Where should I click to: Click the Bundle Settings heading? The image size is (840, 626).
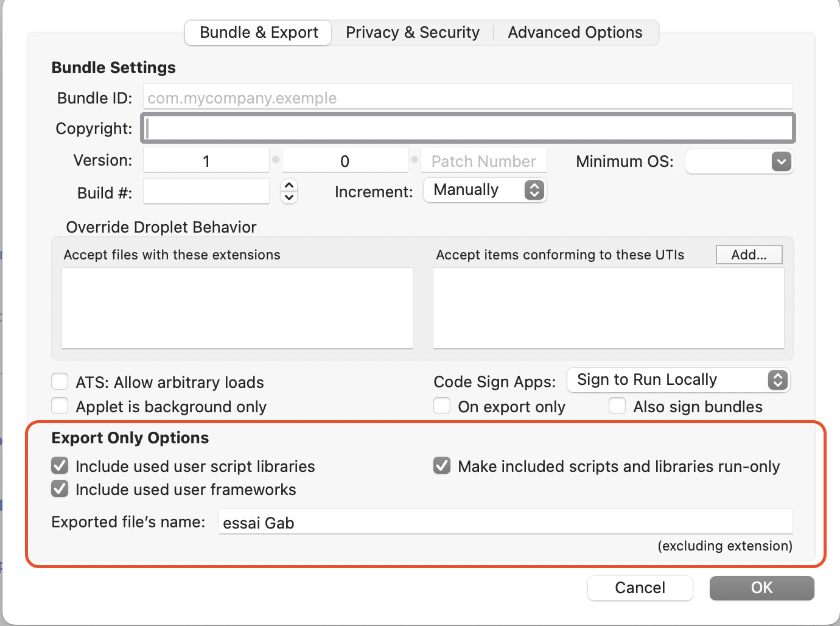pyautogui.click(x=114, y=68)
